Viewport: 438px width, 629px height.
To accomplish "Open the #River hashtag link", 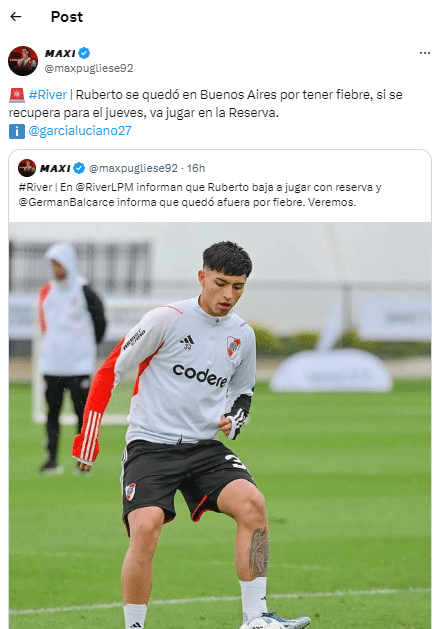I will [48, 95].
